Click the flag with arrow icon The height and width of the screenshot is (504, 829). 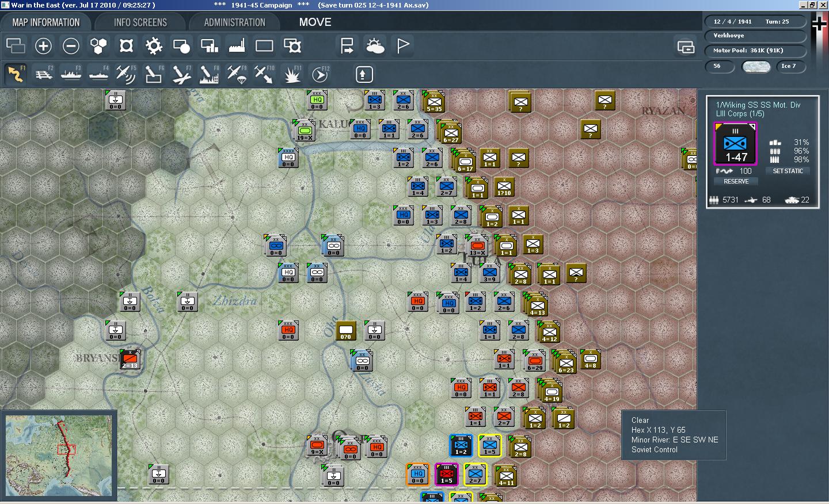(347, 45)
